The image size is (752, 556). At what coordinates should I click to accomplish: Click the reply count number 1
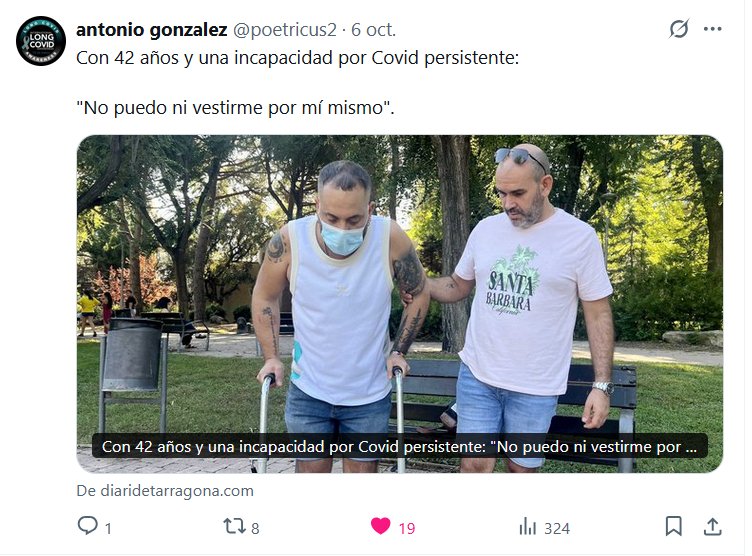108,529
